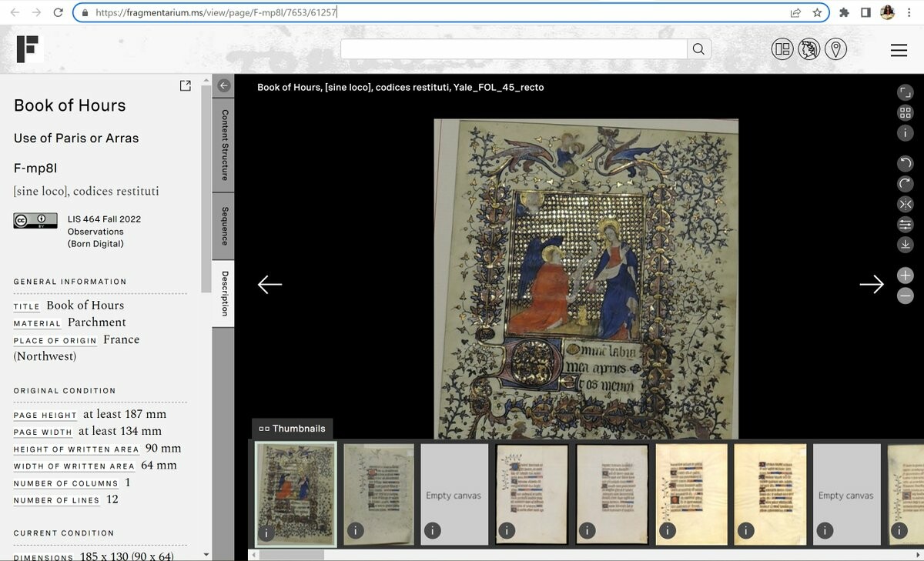Flip the manuscript image horizontally
The image size is (924, 561).
[x=905, y=204]
